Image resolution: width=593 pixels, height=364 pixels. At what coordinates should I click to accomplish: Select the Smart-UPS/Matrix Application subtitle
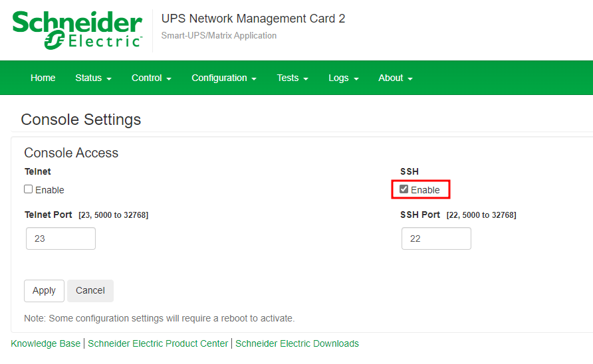tap(219, 35)
